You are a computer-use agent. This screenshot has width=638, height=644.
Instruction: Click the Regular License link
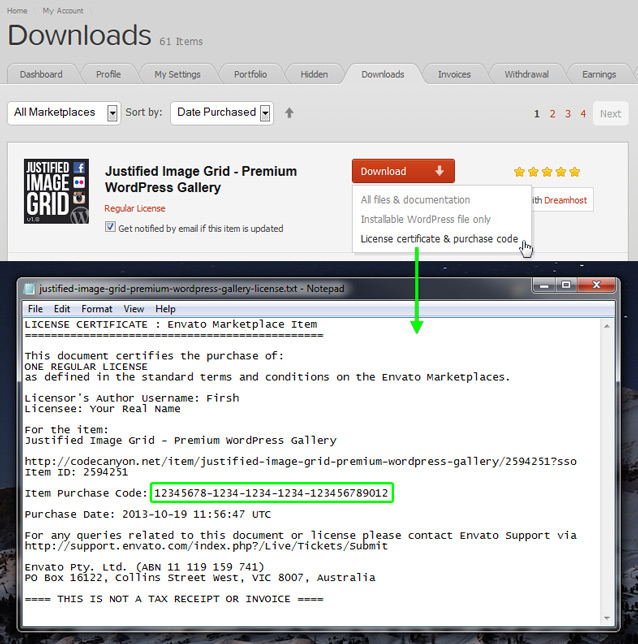134,209
